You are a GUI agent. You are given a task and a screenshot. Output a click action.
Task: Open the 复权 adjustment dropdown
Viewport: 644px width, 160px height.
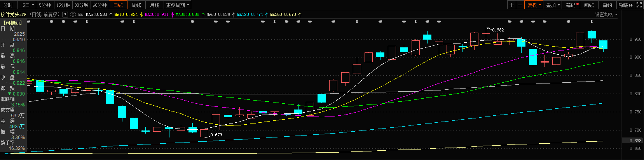(534, 5)
